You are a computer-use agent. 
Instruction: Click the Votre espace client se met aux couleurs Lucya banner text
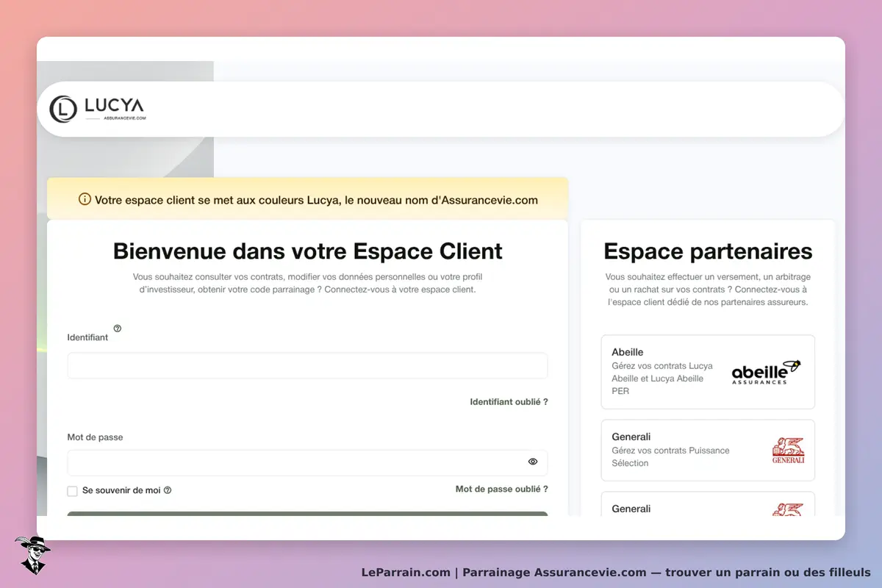click(316, 200)
